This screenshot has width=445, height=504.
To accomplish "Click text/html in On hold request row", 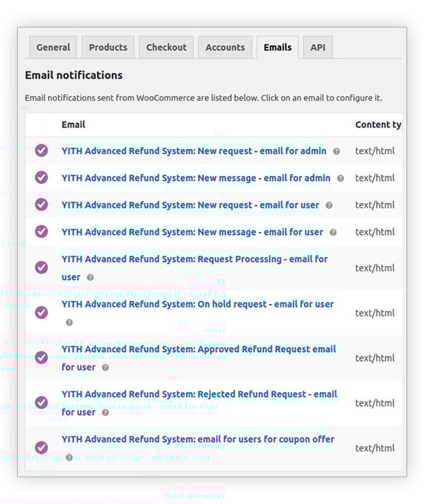I will 375,313.
